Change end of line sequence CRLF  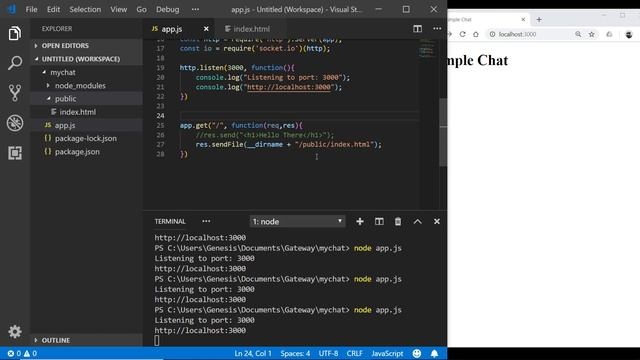354,353
